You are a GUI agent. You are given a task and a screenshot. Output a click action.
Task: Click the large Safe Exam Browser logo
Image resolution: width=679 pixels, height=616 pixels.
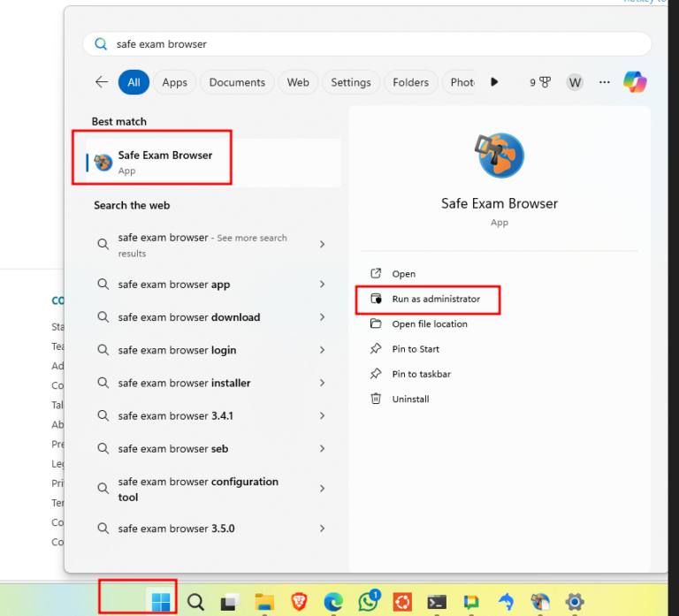click(x=500, y=156)
